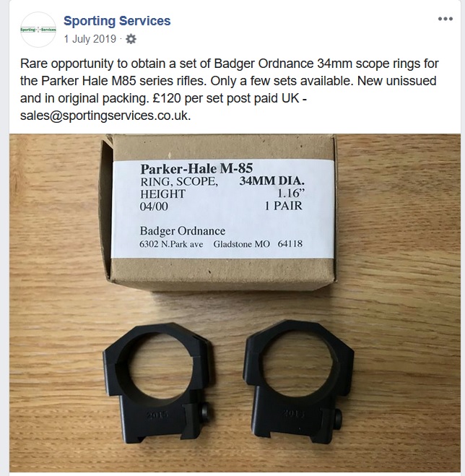Click the number stamped on left ring

coord(157,415)
